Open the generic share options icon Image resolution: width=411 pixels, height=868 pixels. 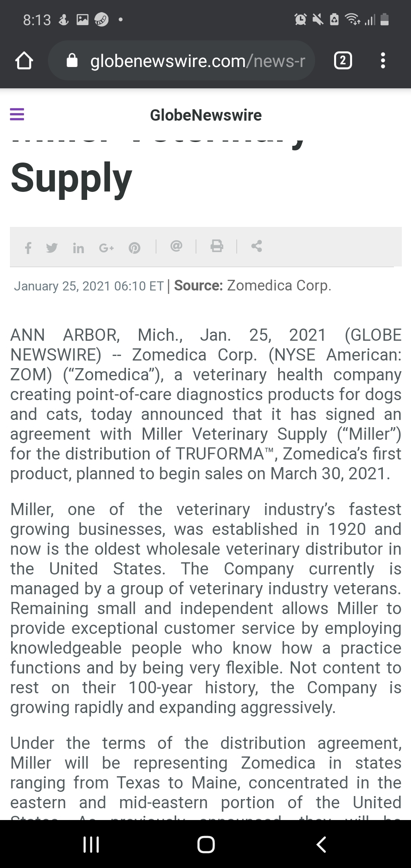[257, 246]
